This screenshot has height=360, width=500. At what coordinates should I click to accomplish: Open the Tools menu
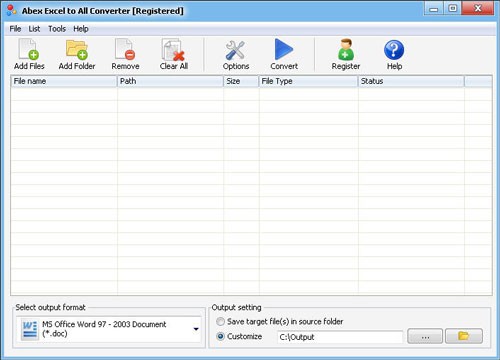(x=57, y=29)
